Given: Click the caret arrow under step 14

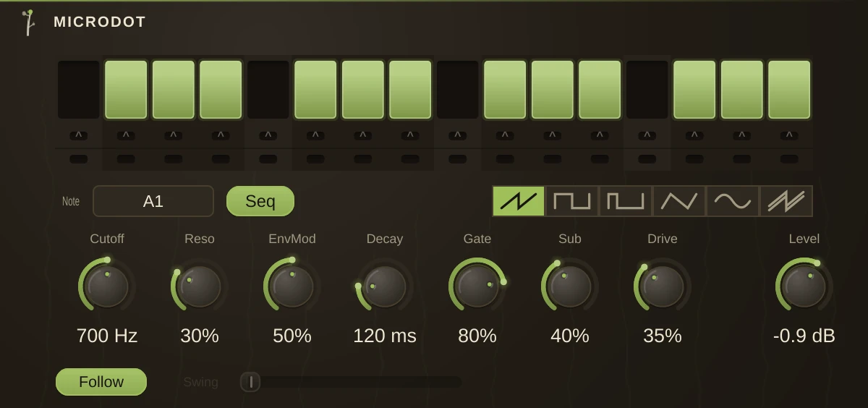Looking at the screenshot, I should click(694, 135).
